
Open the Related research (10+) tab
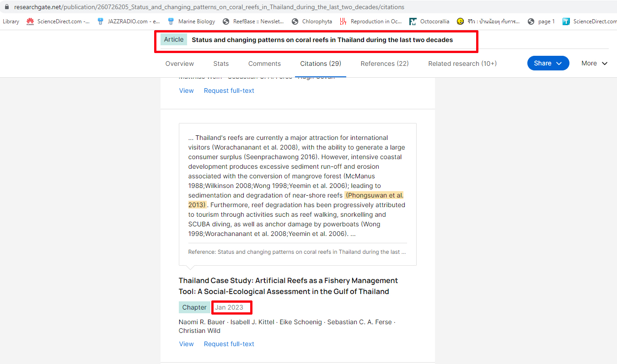[x=462, y=64]
